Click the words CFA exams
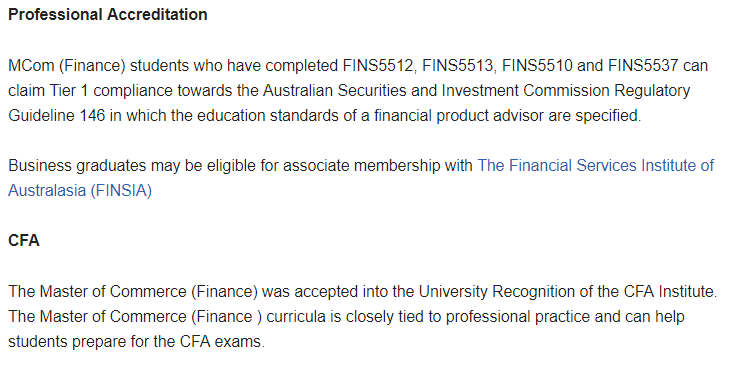Screen dimensions: 736x371 tap(222, 341)
